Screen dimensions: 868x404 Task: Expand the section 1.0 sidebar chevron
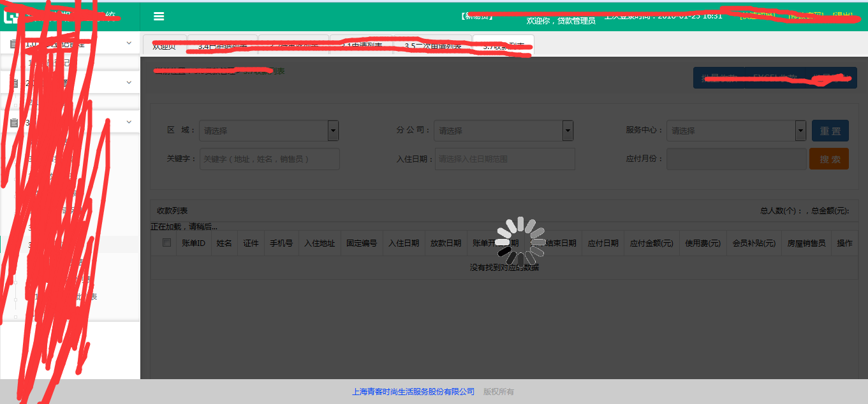pyautogui.click(x=129, y=43)
